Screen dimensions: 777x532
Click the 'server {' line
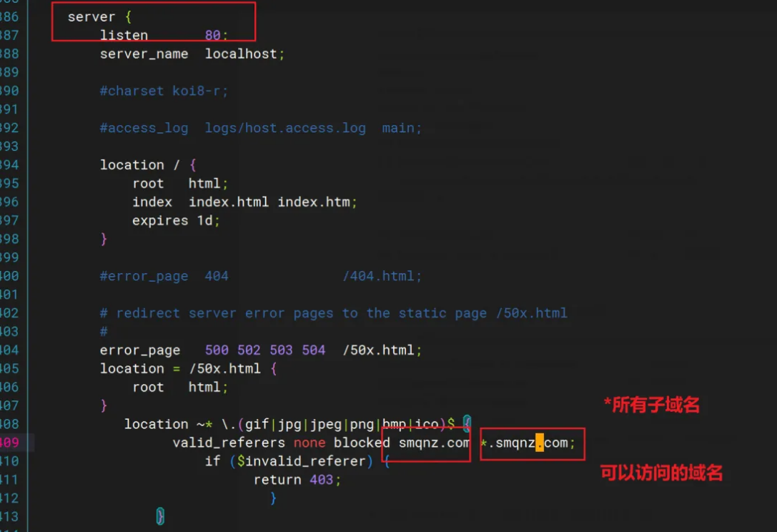point(99,17)
